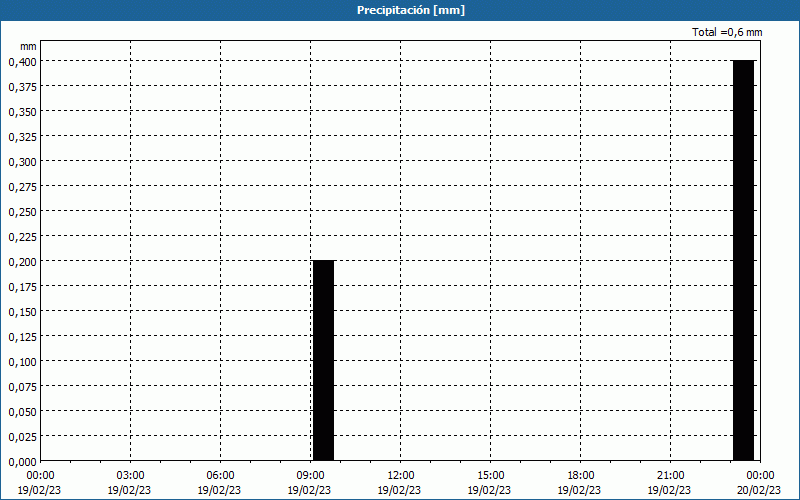Select the Total =0,6 mm label
The image size is (800, 500).
coord(727,32)
